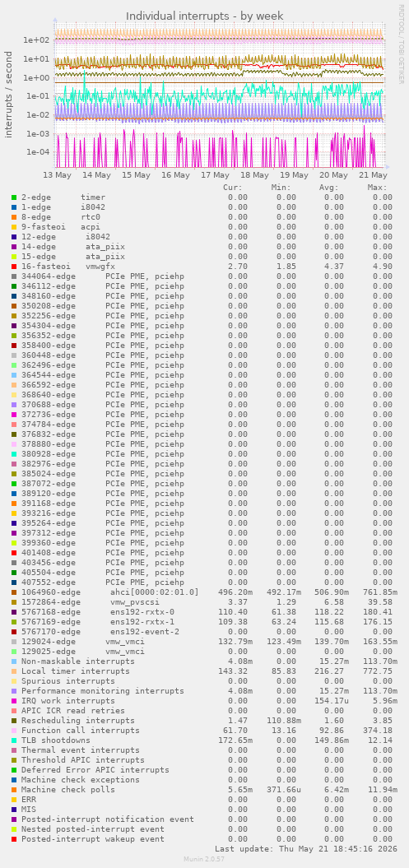409x868 pixels.
Task: Click the magenta swatch for IRQ work interrupts
Action: [14, 701]
